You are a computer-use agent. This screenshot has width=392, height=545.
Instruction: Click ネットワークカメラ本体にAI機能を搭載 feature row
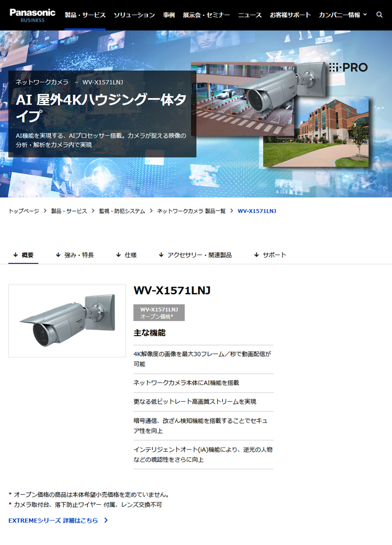(x=204, y=383)
